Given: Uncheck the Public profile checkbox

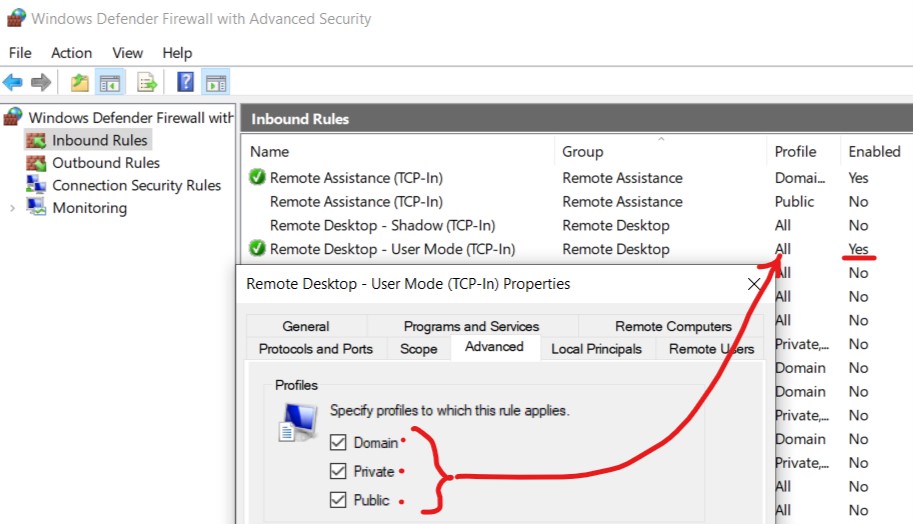Looking at the screenshot, I should click(x=338, y=500).
